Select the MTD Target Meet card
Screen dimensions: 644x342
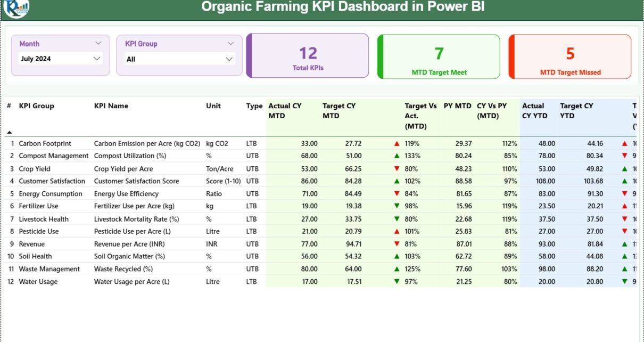[x=439, y=57]
